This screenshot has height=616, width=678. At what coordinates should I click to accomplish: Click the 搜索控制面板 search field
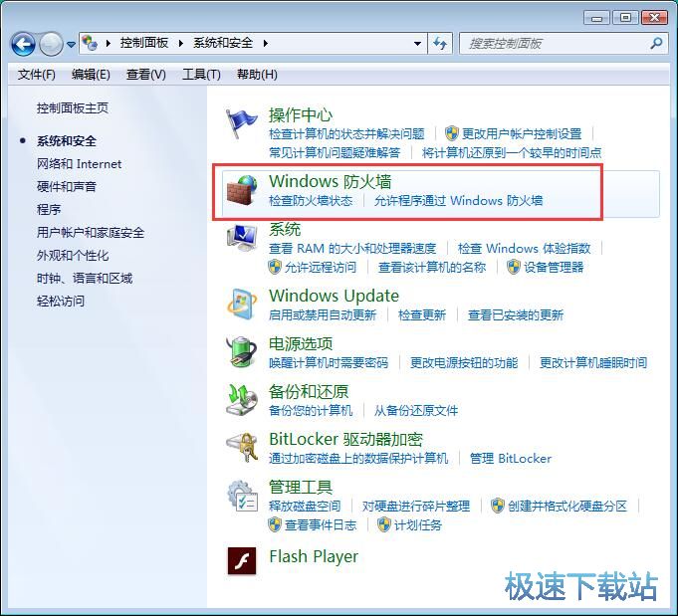[563, 43]
